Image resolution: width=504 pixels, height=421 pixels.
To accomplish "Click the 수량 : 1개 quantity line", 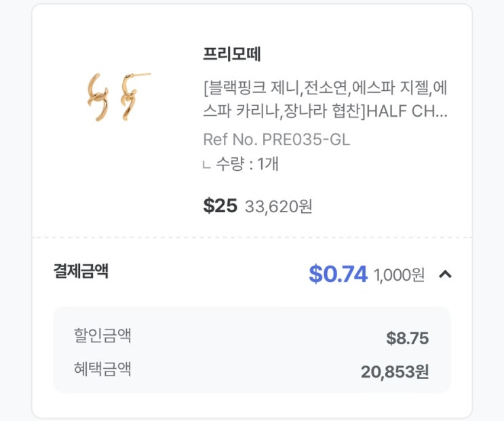I will [247, 164].
